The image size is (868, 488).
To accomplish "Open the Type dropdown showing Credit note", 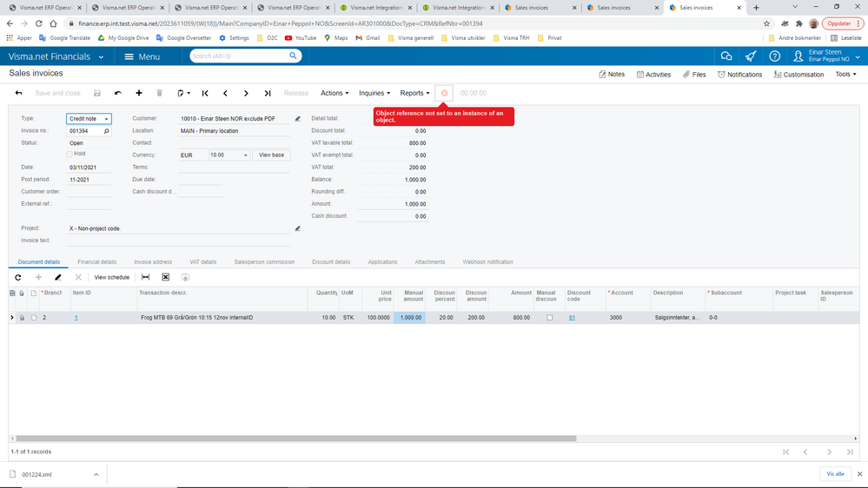I will coord(89,118).
